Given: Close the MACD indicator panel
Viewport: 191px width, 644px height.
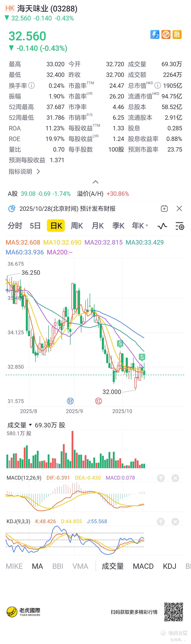Looking at the screenshot, I should click(175, 478).
